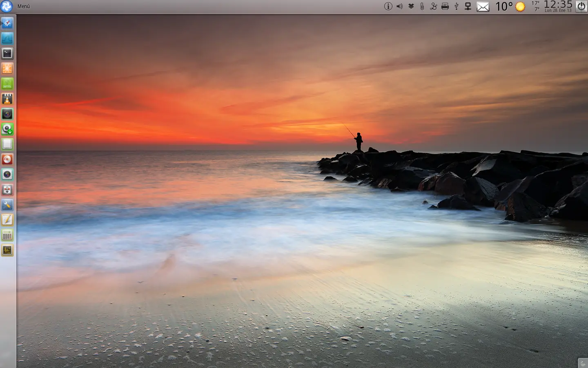Launch the calculator application

point(7,235)
